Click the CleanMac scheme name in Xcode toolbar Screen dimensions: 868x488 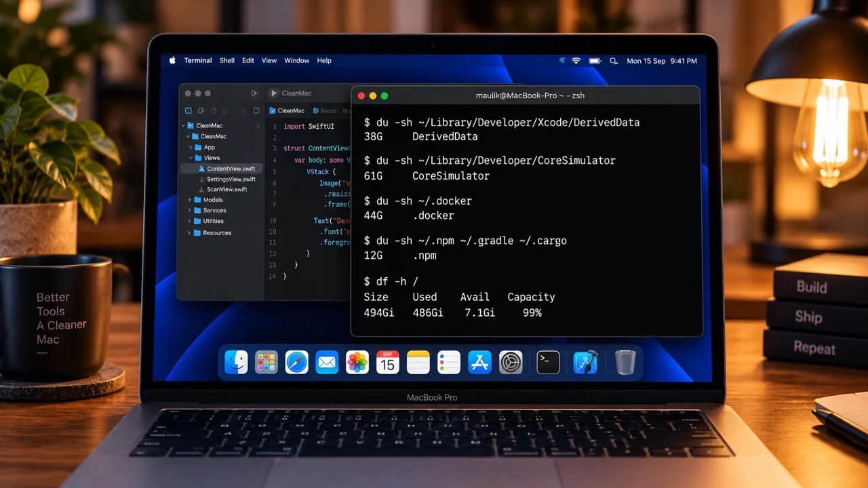[296, 94]
